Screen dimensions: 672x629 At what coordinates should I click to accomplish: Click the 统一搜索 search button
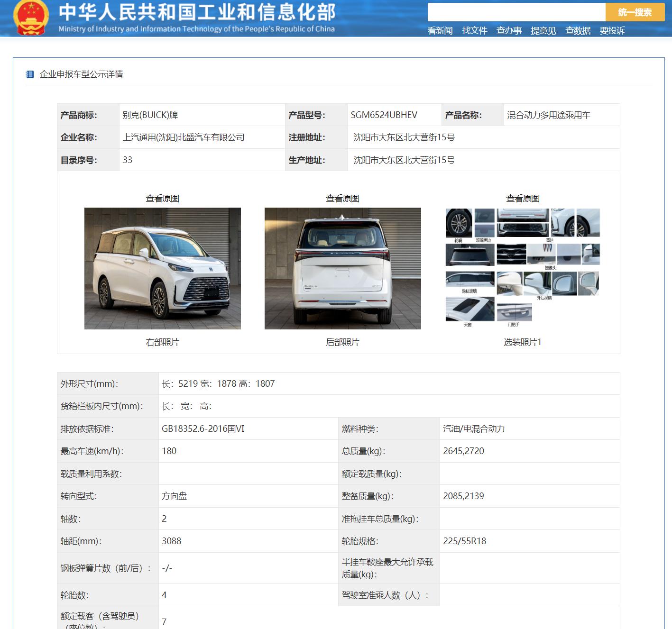[x=635, y=12]
